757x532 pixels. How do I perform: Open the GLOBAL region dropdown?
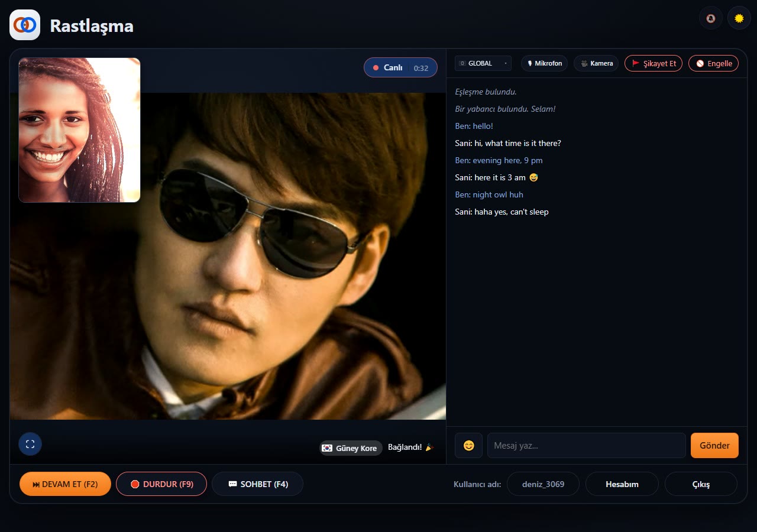[x=483, y=63]
